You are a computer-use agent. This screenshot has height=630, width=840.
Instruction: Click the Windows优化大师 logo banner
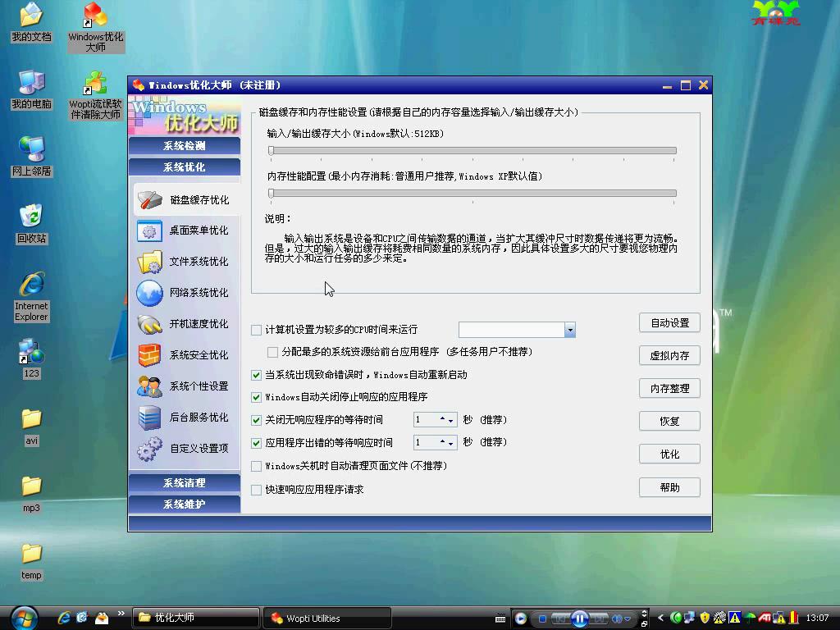185,115
